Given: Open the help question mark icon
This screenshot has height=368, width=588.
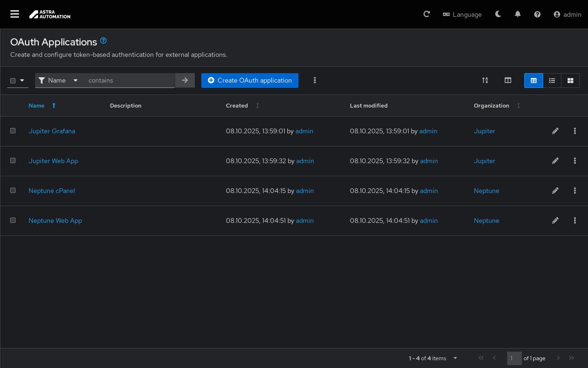Looking at the screenshot, I should 537,14.
